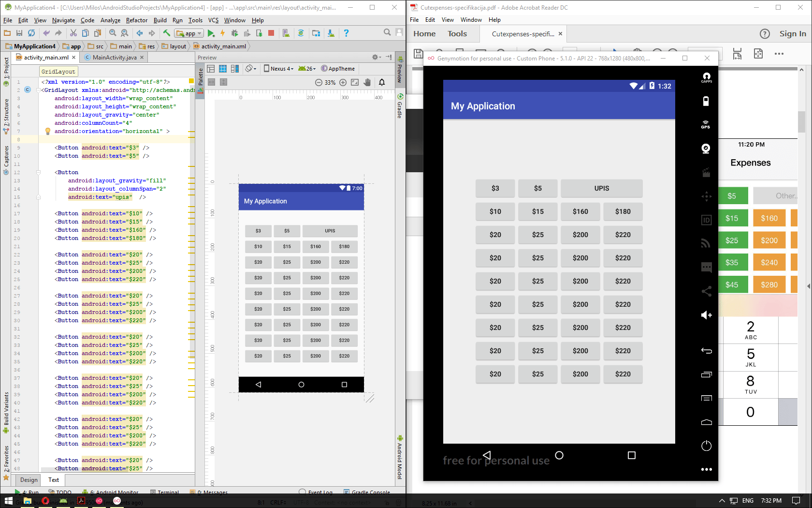Tap the UPIS button in the emulator

(601, 188)
